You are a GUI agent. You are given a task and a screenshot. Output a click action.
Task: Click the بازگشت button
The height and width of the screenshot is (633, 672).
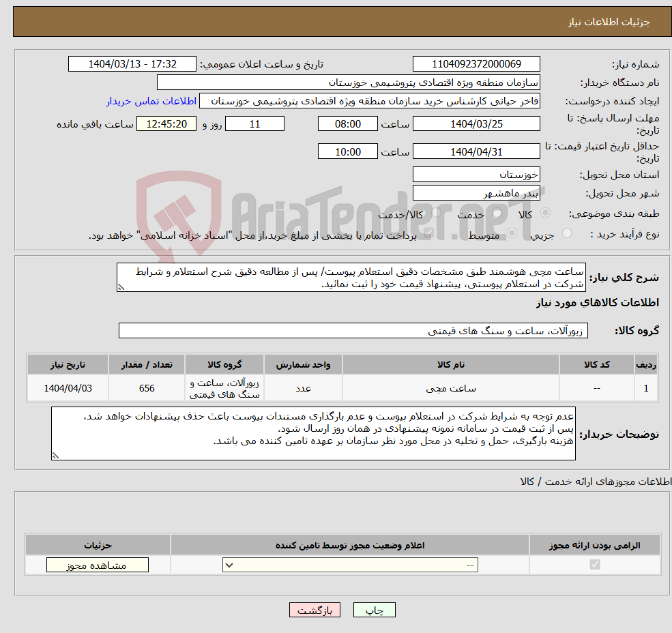(x=315, y=610)
